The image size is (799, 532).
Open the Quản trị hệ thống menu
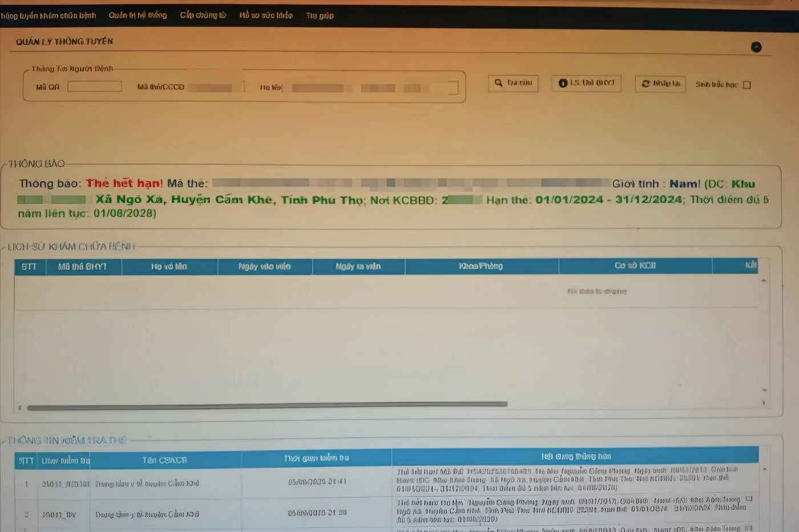(138, 15)
